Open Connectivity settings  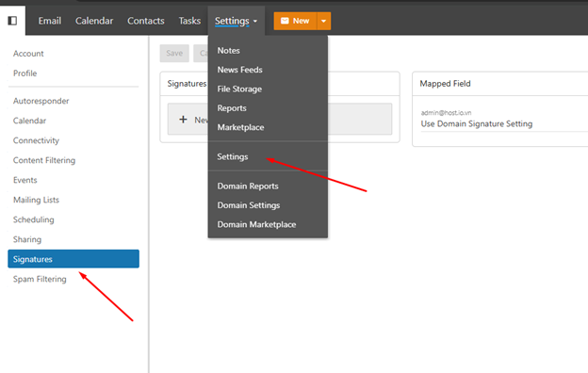37,140
